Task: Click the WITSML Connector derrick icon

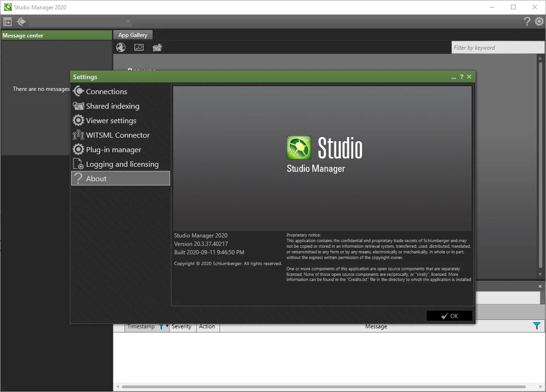Action: pos(78,135)
